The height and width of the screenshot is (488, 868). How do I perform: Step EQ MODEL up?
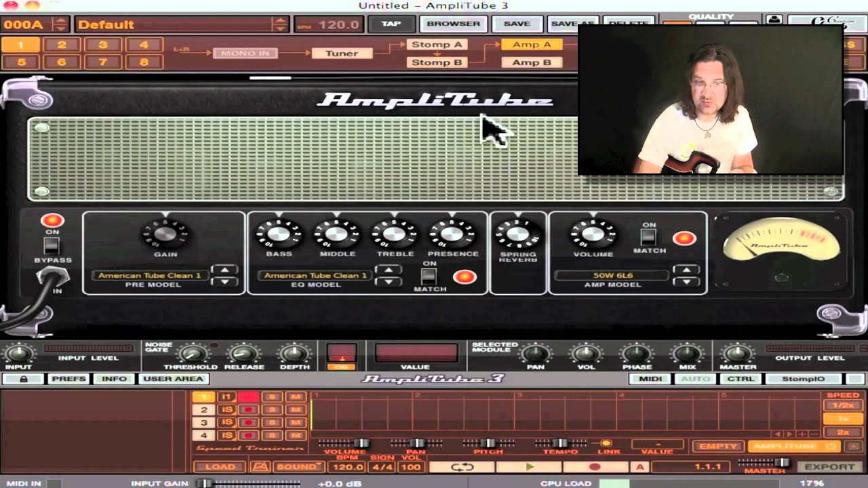click(x=389, y=270)
